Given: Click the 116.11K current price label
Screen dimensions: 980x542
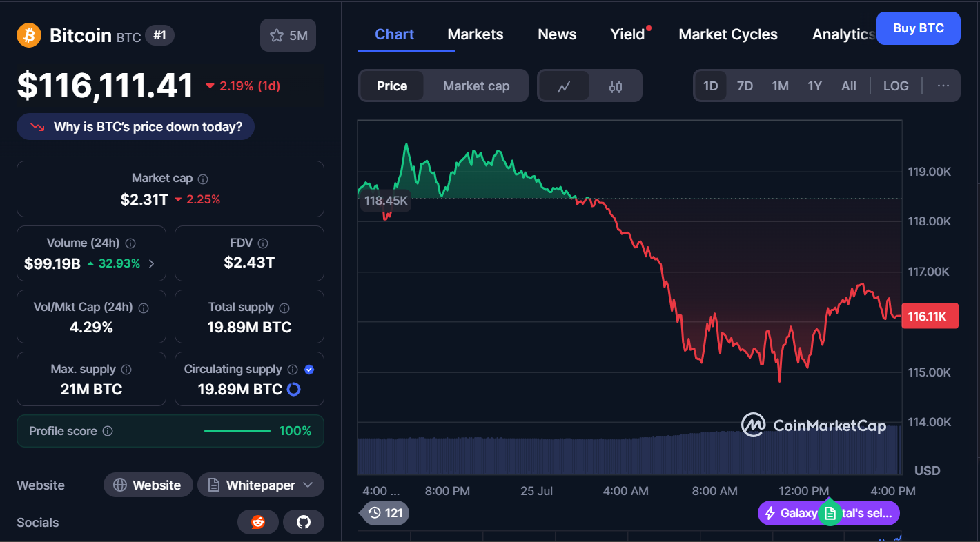Looking at the screenshot, I should 930,317.
